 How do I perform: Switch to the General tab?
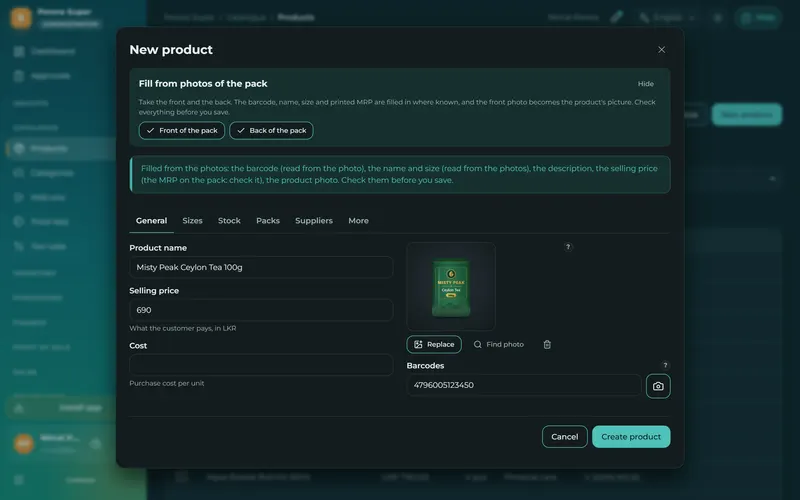point(151,221)
